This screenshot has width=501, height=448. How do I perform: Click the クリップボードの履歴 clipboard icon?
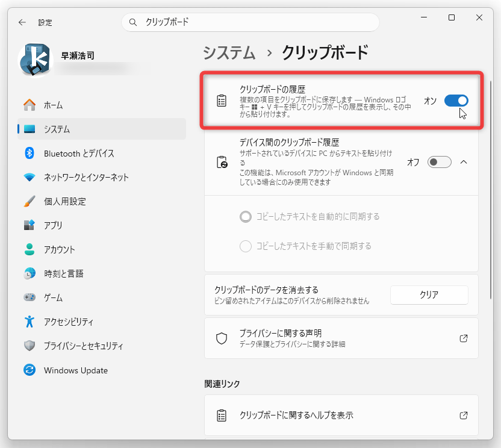point(222,101)
